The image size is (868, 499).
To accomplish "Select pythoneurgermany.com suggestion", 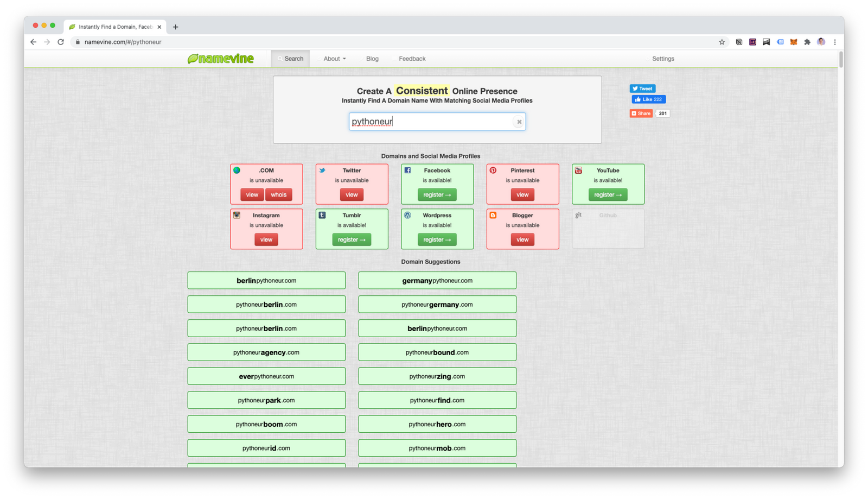I will tap(437, 305).
